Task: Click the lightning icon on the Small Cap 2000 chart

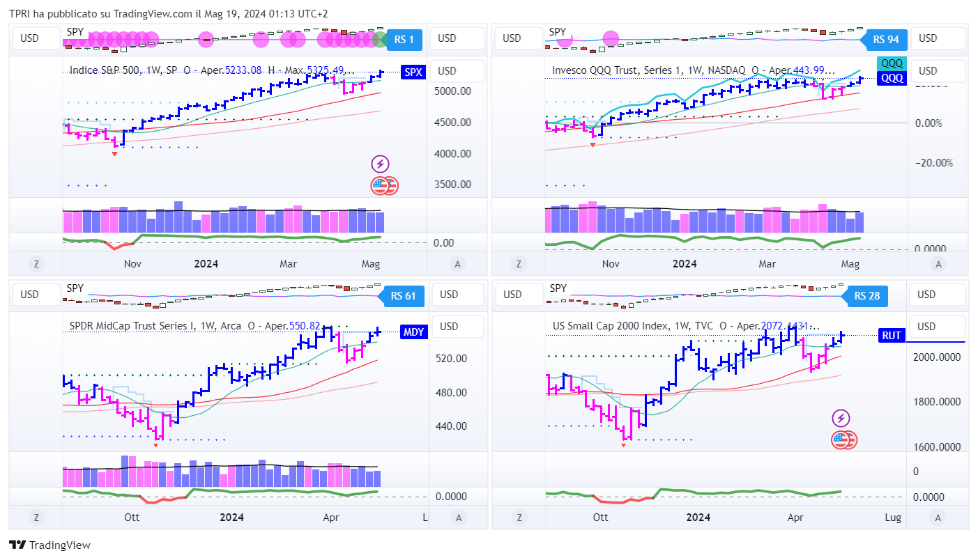Action: pos(841,419)
